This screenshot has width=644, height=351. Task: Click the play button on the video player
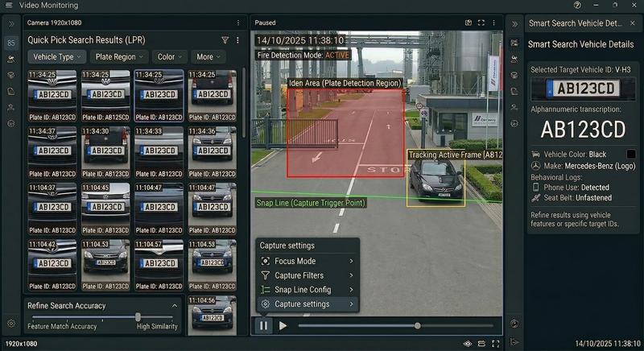[283, 325]
